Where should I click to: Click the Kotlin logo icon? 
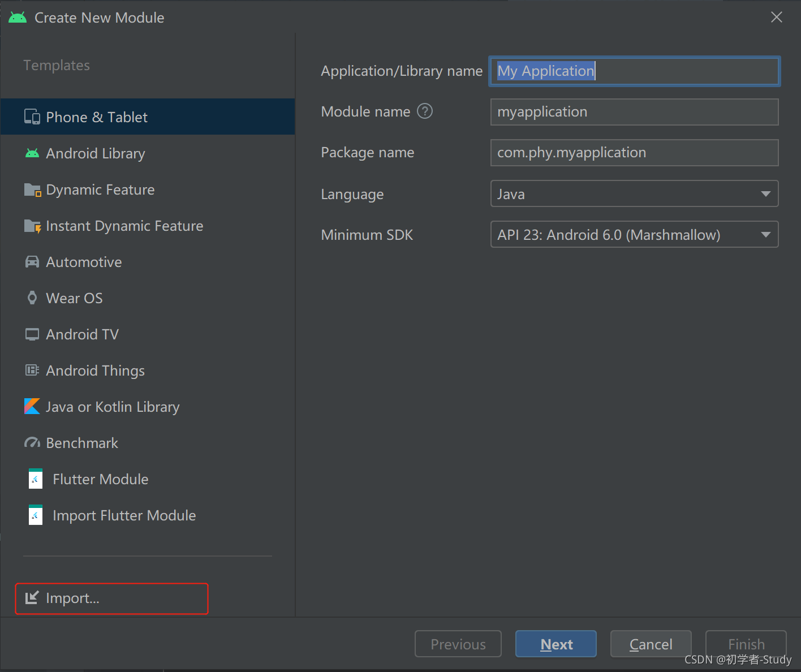[x=32, y=406]
